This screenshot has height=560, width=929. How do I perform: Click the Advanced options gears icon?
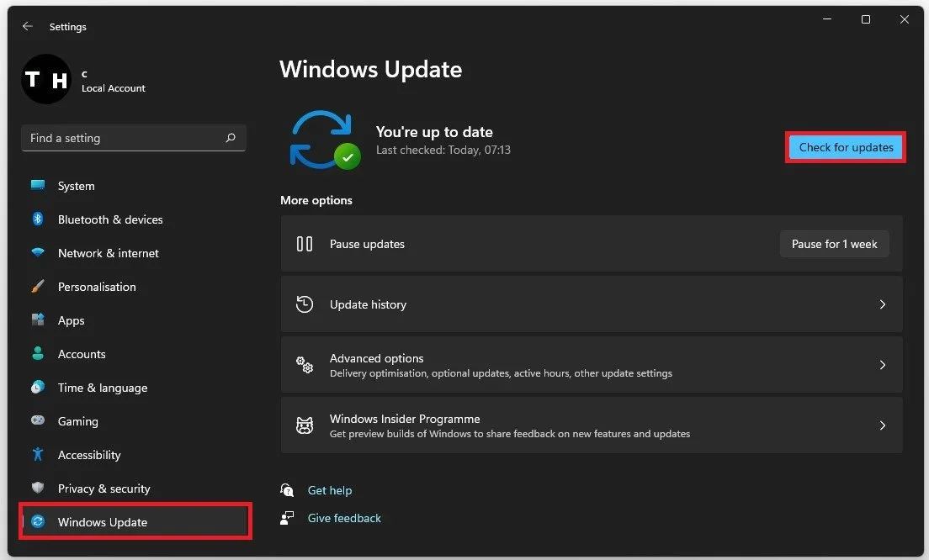tap(305, 365)
